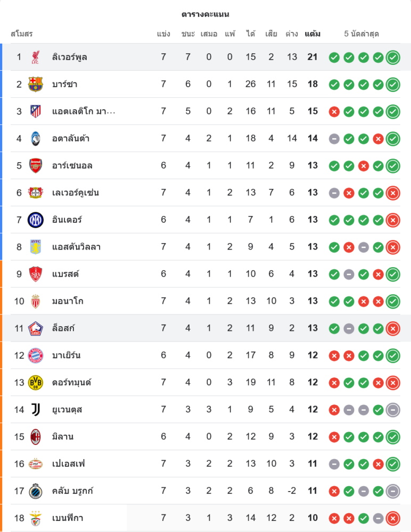
Task: Open the มอนาโก team link
Action: pos(68,301)
